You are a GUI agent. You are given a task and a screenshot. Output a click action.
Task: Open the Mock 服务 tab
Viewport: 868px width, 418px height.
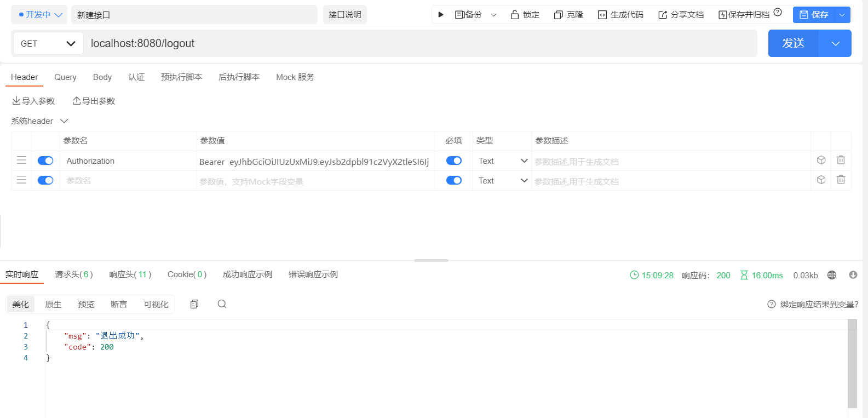tap(295, 77)
